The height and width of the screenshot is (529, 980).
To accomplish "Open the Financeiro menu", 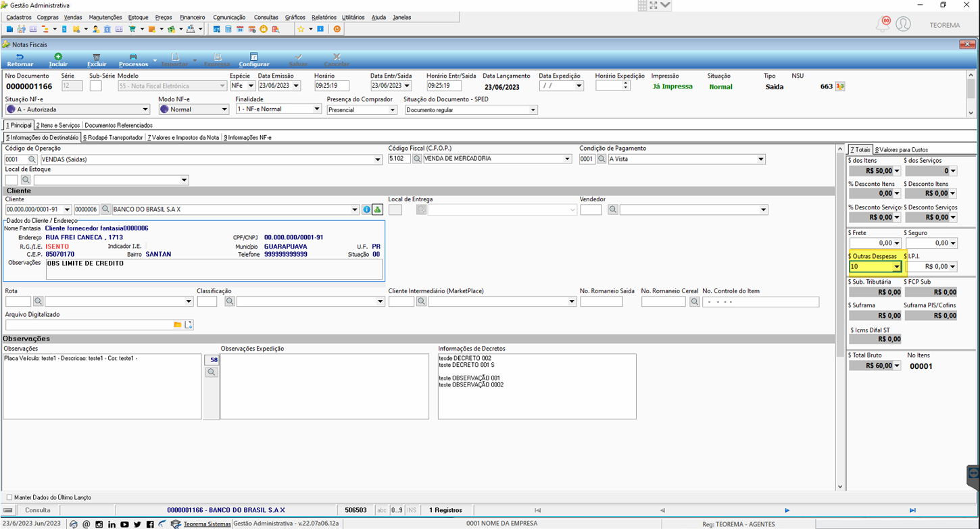I will [193, 17].
